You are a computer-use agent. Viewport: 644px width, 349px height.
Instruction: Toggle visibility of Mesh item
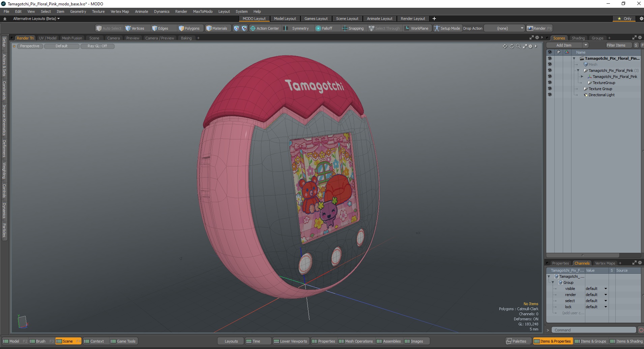pos(550,64)
